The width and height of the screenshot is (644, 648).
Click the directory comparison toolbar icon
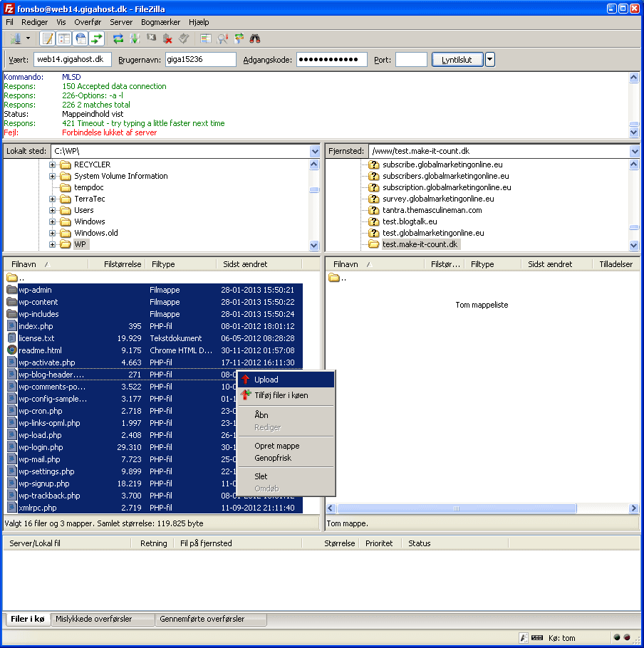[x=223, y=38]
